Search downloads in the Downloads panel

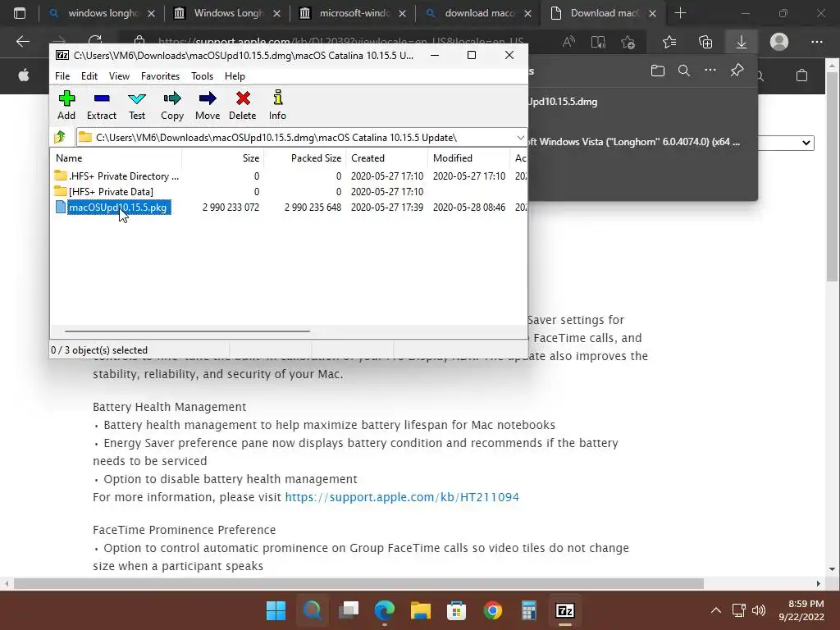click(684, 71)
